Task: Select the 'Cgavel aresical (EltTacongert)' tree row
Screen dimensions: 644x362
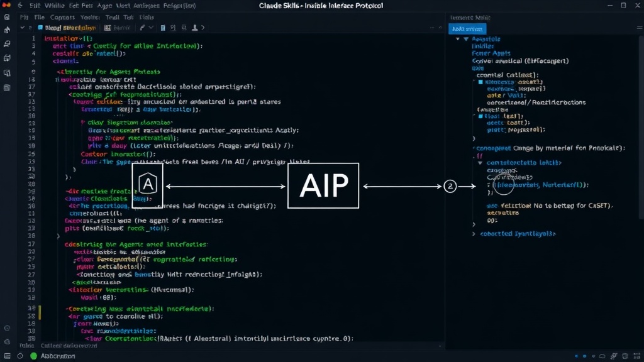Action: point(520,61)
